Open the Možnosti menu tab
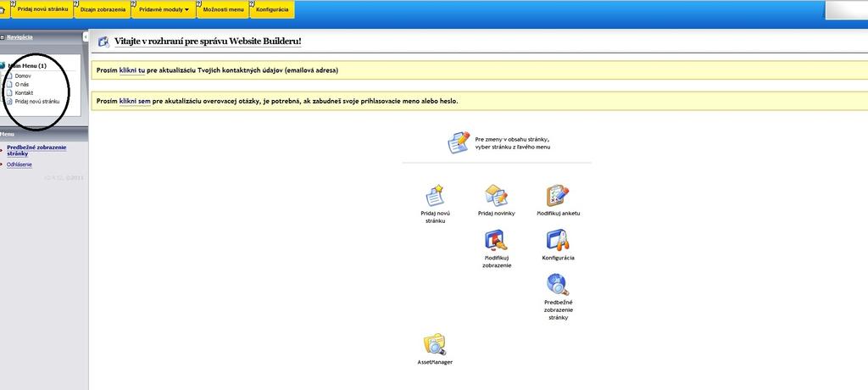Image resolution: width=868 pixels, height=390 pixels. (x=223, y=9)
